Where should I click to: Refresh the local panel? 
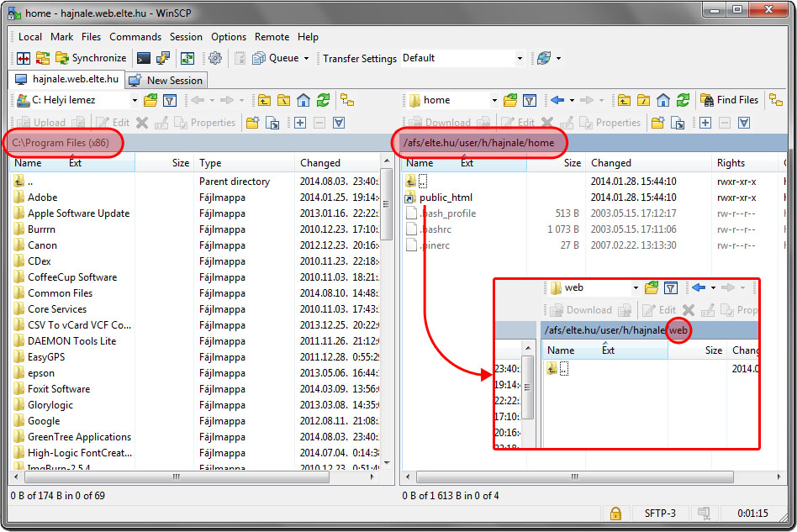point(324,100)
